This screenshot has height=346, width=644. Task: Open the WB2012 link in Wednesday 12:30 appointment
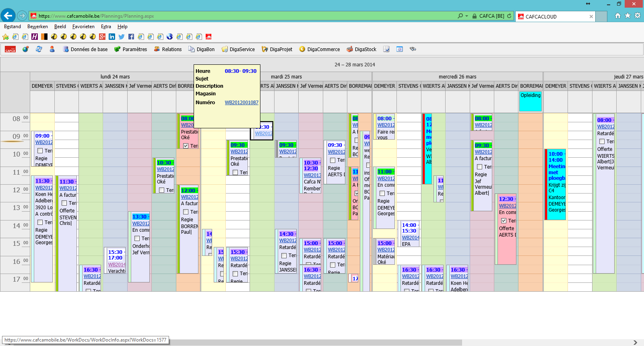508,206
